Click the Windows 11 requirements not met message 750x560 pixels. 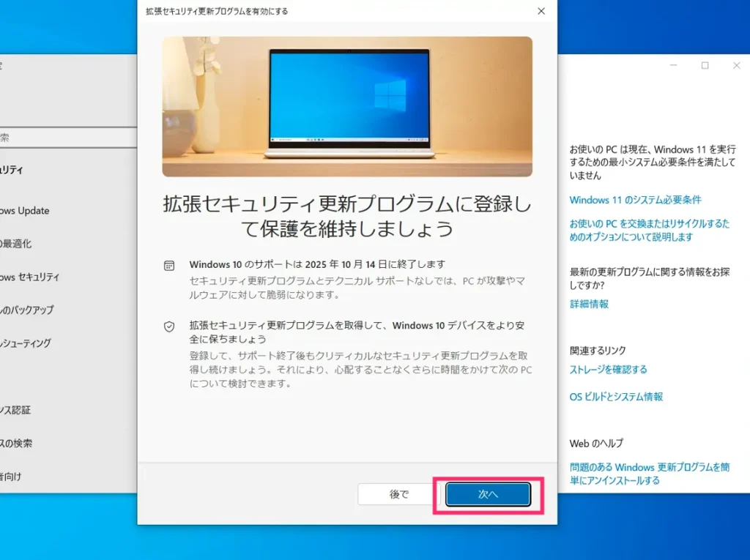pyautogui.click(x=653, y=163)
